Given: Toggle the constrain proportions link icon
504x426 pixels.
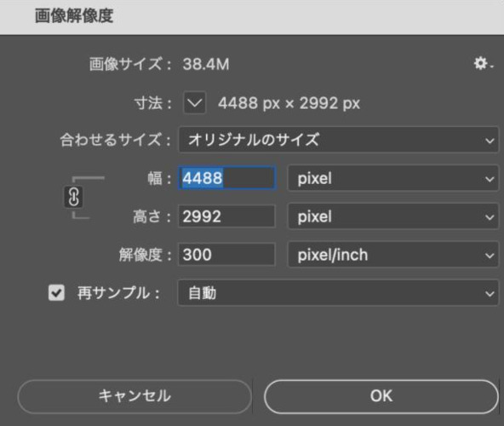Looking at the screenshot, I should pos(73,197).
